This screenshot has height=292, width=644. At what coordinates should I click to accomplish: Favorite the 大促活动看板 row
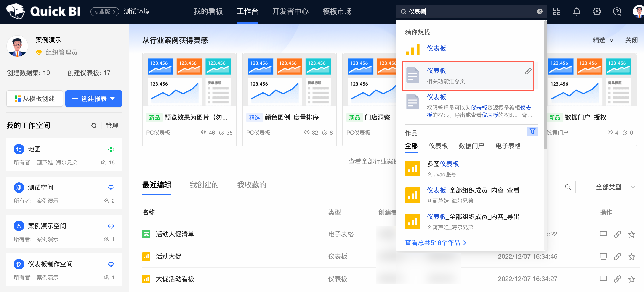tap(632, 279)
